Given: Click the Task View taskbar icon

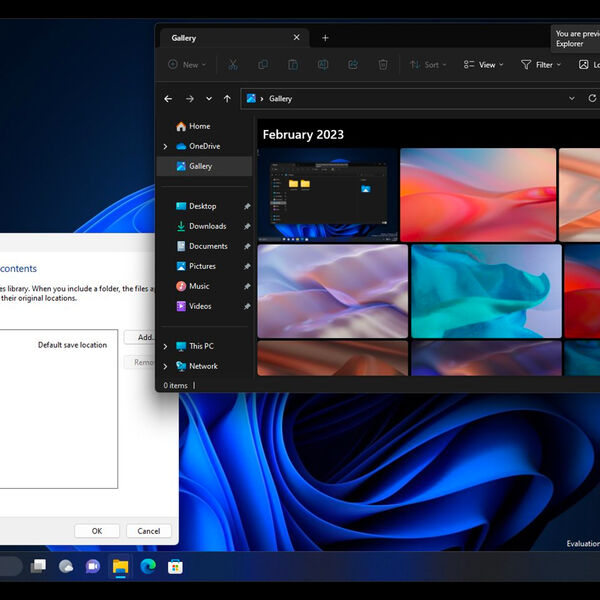Looking at the screenshot, I should [38, 566].
